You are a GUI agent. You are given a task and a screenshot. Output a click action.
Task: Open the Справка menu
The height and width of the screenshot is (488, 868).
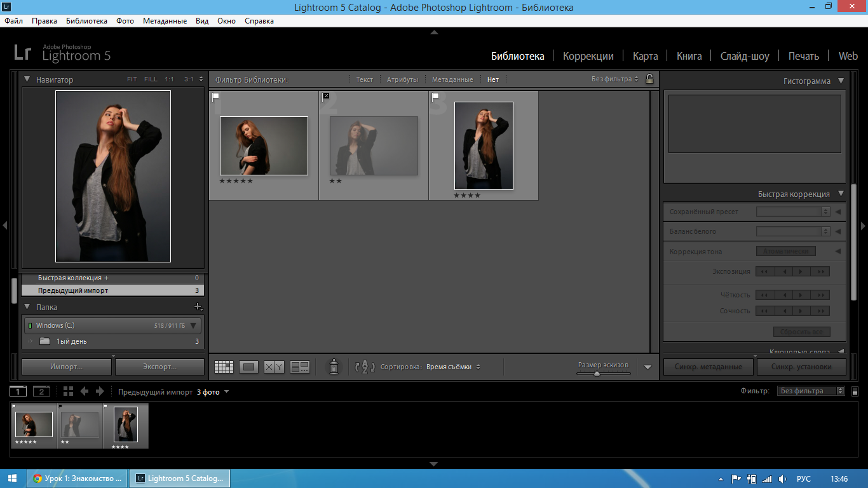259,21
